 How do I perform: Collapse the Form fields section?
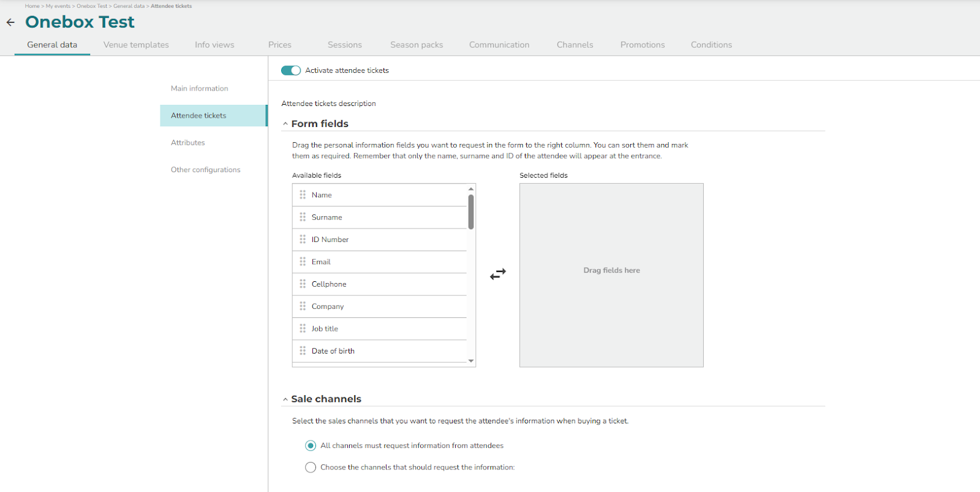(x=285, y=124)
